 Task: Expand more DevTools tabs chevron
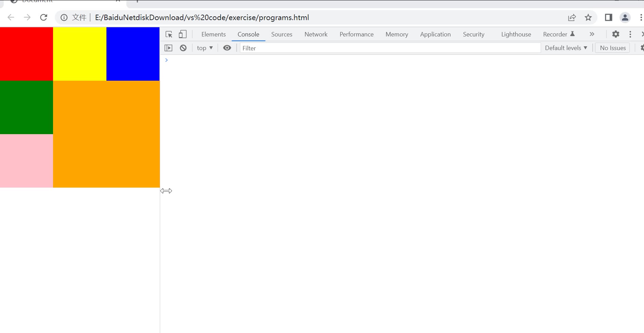pyautogui.click(x=592, y=34)
